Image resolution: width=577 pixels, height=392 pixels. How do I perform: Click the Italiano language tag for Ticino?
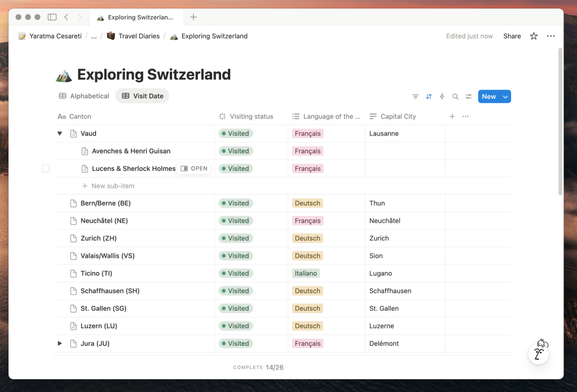[306, 274]
